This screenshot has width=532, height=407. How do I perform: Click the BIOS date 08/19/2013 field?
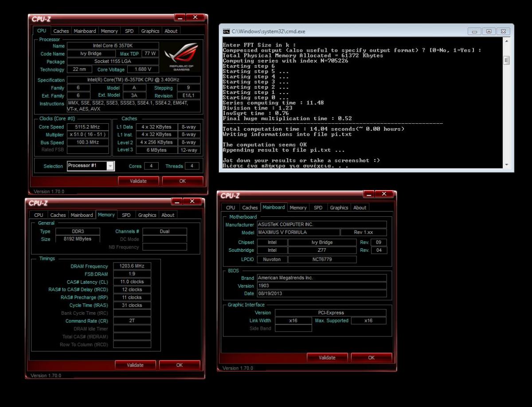point(322,294)
